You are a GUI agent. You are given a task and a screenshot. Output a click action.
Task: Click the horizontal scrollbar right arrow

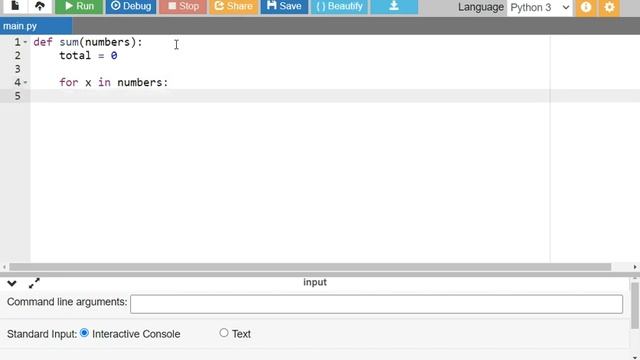click(x=635, y=267)
